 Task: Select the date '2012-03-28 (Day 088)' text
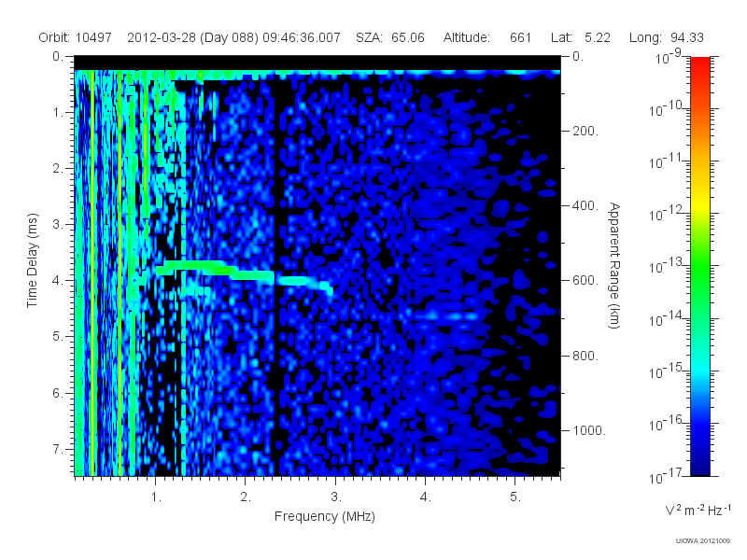pos(193,37)
